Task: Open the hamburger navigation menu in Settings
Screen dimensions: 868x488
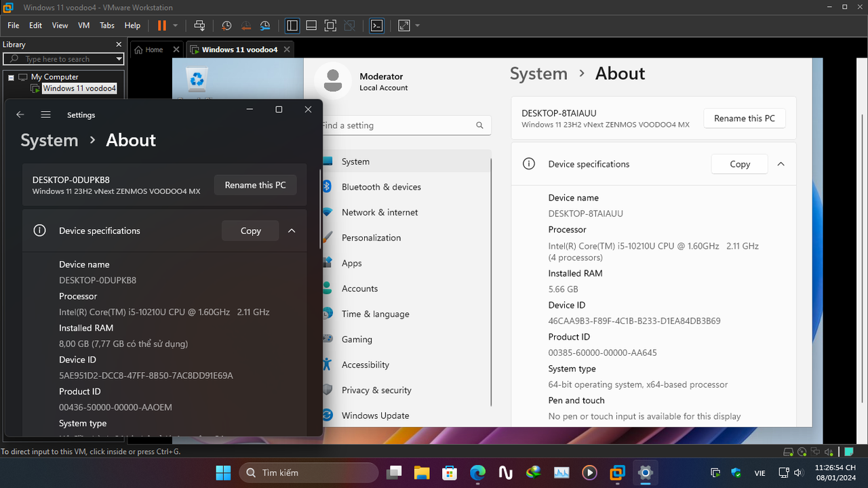Action: tap(45, 115)
